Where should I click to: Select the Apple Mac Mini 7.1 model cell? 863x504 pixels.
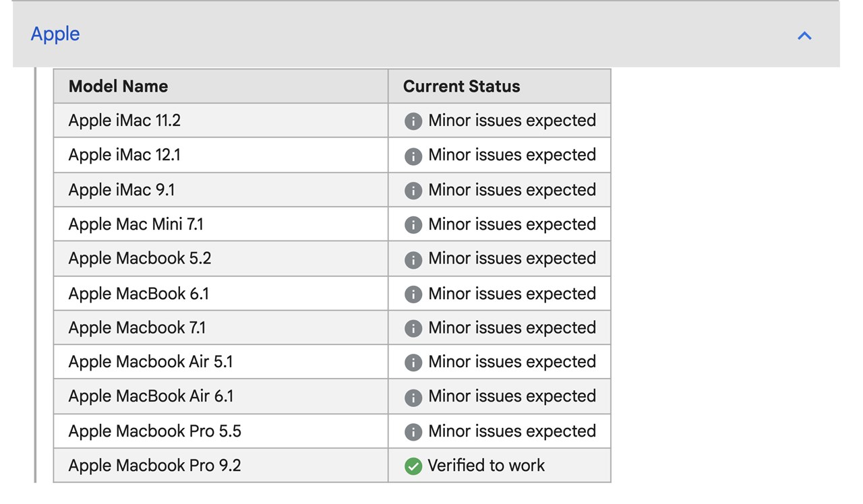(x=136, y=224)
